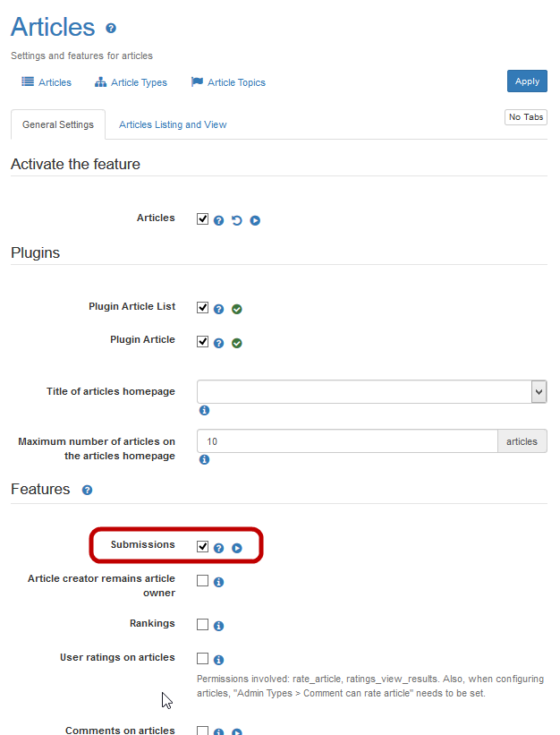Click info icon under Title of articles homepage
The height and width of the screenshot is (735, 560).
pyautogui.click(x=204, y=410)
